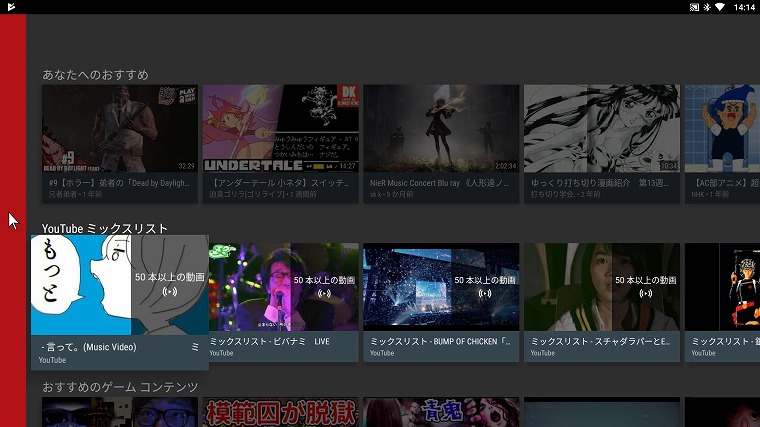Play the UNDERTALE video thumbnail
Viewport: 760px width, 427px height.
coord(281,128)
